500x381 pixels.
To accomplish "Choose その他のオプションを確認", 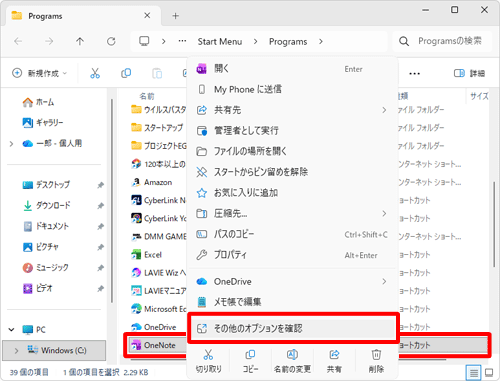I will coord(293,328).
